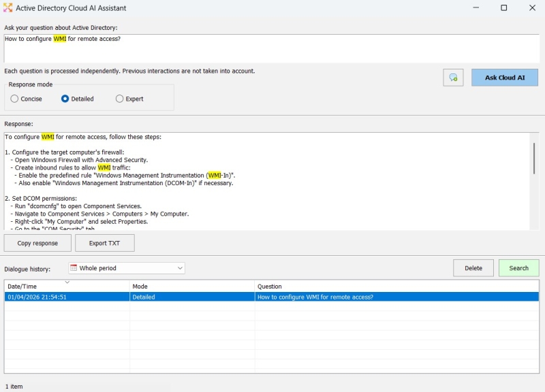Viewport: 545px width, 392px height.
Task: Sort history by the Question column header
Action: (396, 287)
